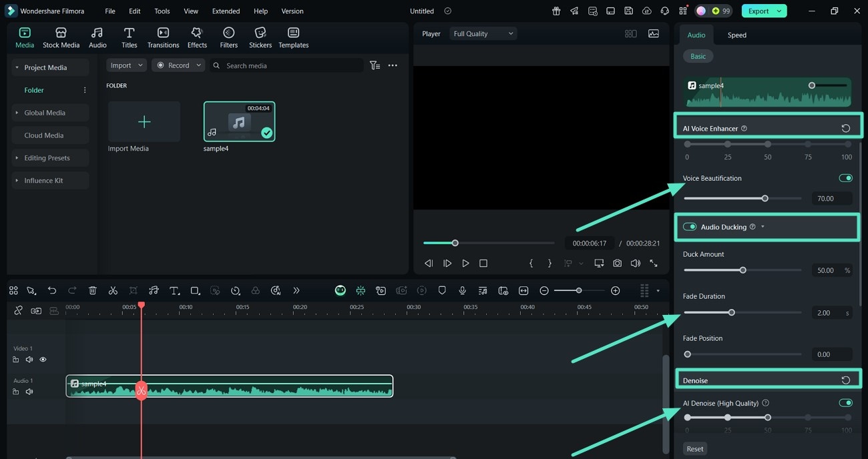
Task: Click the timeline zoom-out minus icon
Action: point(544,291)
